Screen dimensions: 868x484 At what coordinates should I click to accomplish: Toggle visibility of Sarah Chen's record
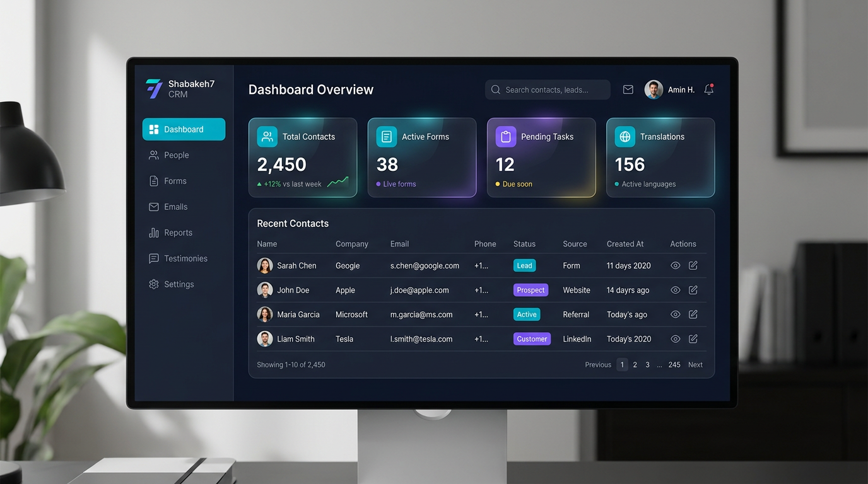coord(675,265)
